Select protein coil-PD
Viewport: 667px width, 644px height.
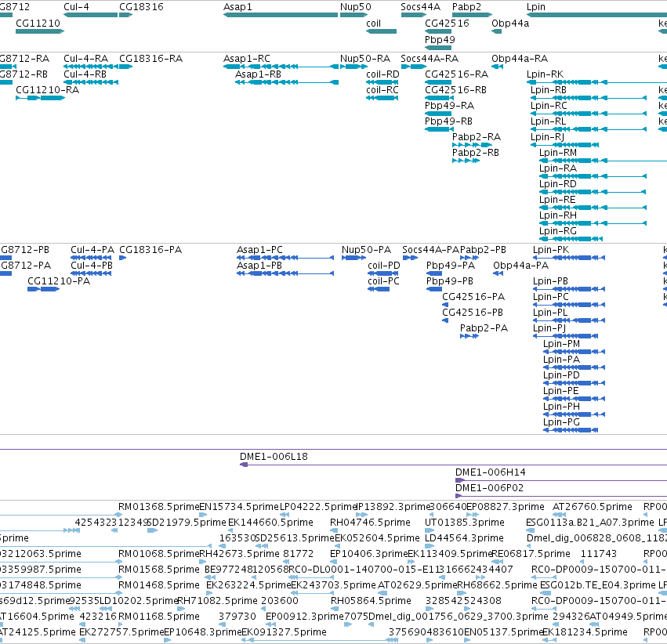point(382,273)
